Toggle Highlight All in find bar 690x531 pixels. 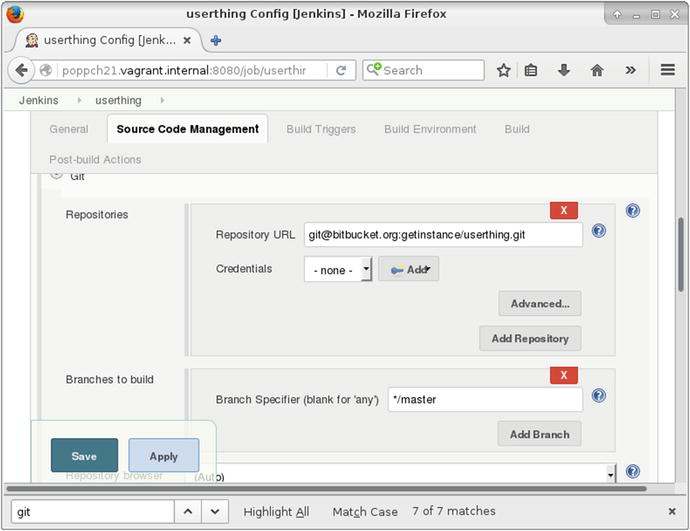276,512
